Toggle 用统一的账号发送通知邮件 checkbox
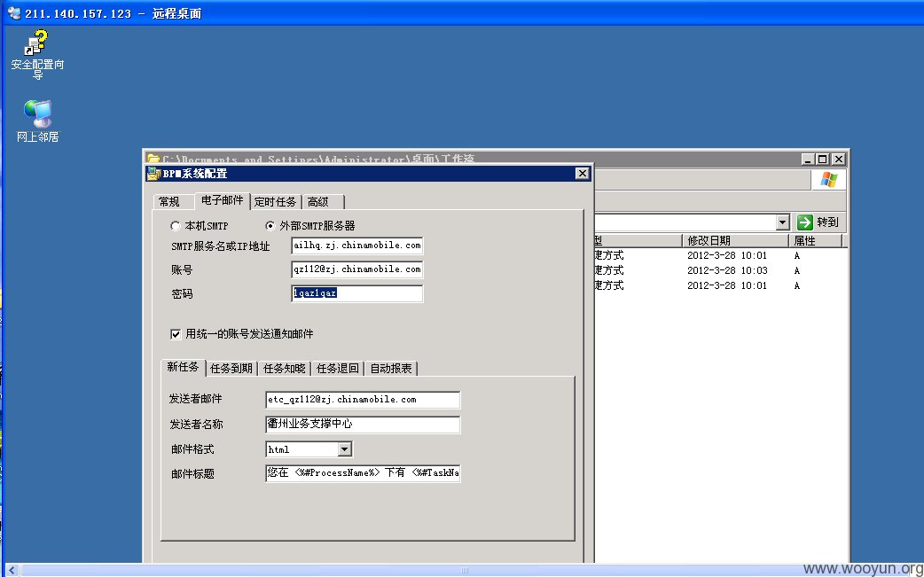Screen dimensions: 924x577 coord(176,334)
